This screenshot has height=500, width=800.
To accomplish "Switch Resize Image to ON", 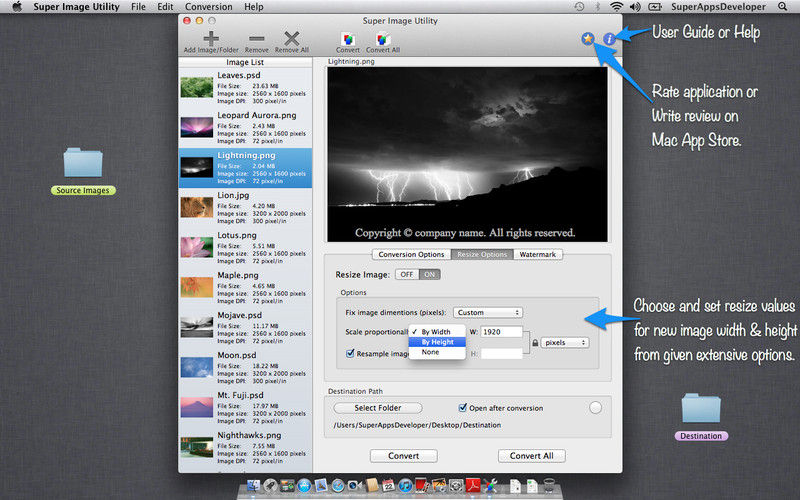I will click(430, 274).
